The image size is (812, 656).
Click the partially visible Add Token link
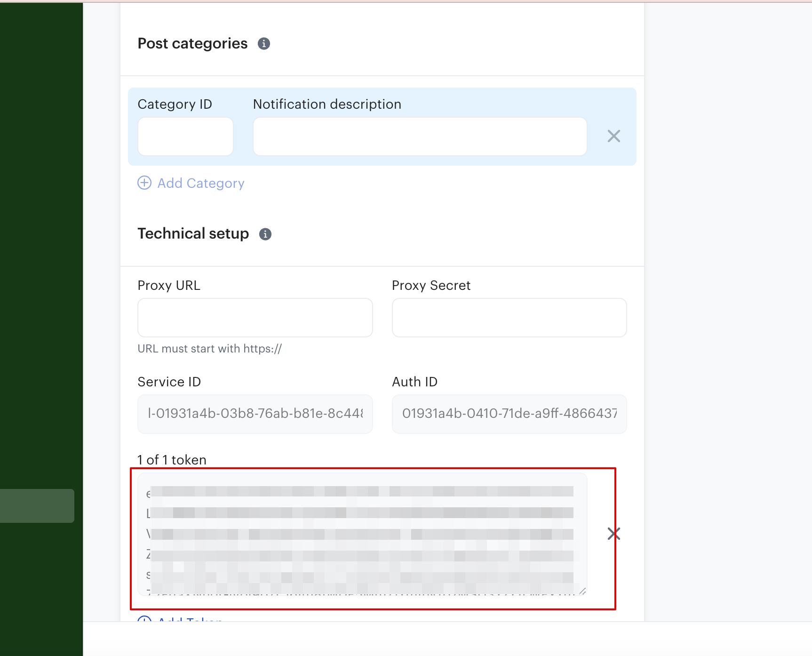tap(190, 619)
